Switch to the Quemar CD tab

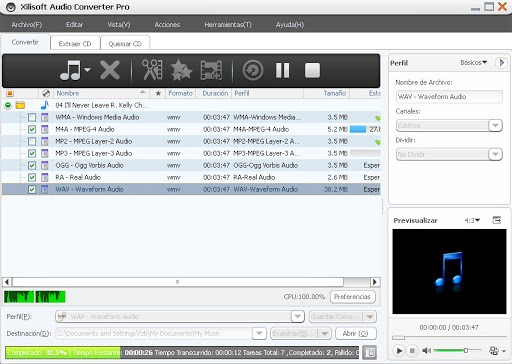pyautogui.click(x=125, y=43)
